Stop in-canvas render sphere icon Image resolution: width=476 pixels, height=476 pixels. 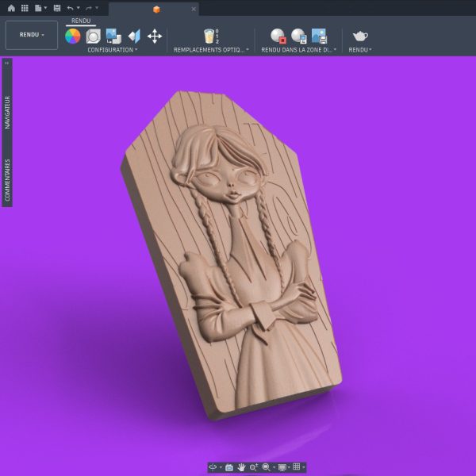[x=278, y=36]
